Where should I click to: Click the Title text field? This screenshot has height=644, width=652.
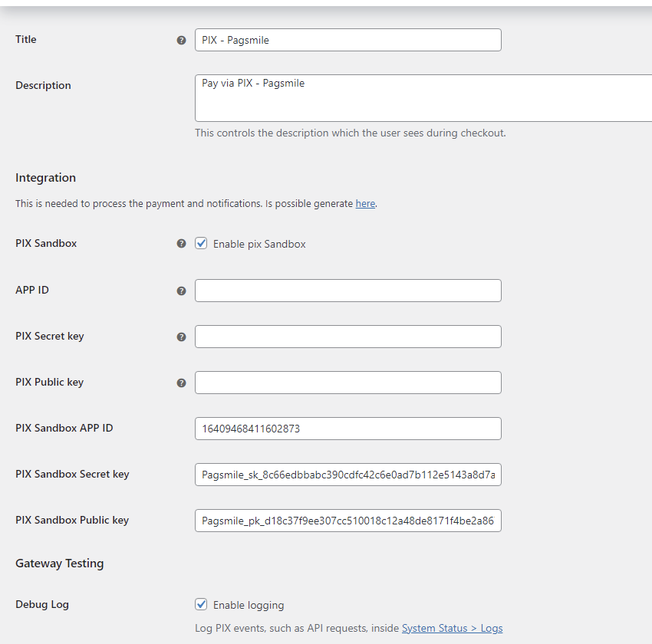point(347,40)
